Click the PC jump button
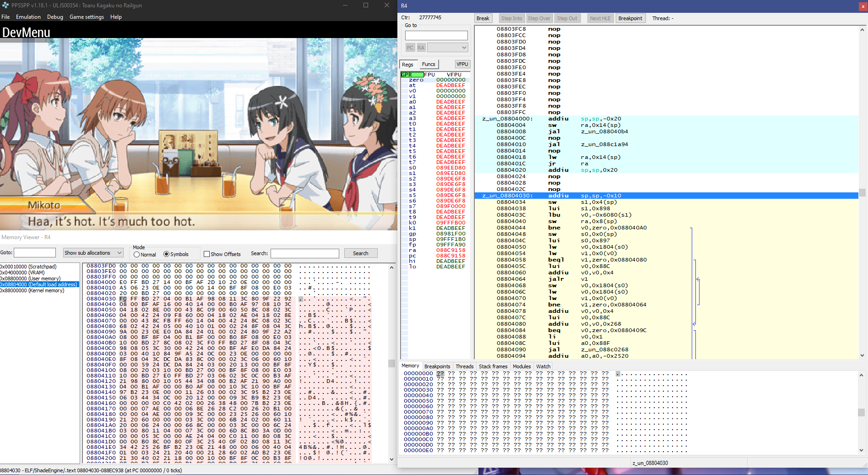The width and height of the screenshot is (868, 475). click(x=410, y=48)
